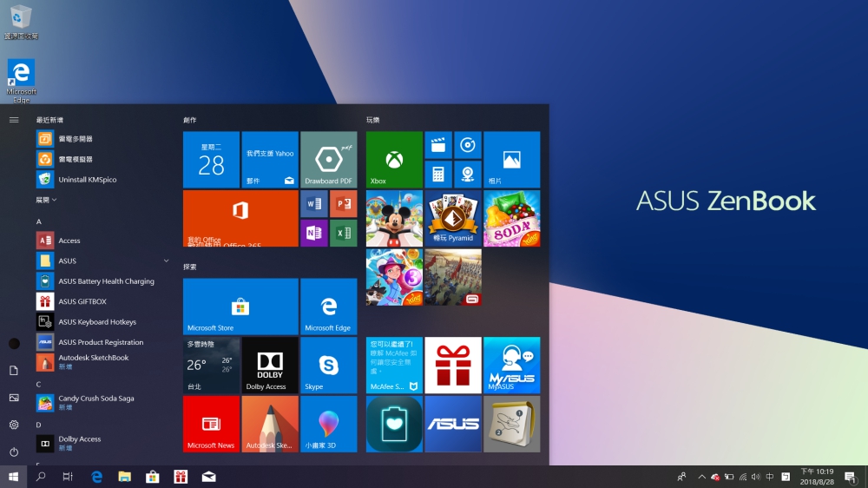868x488 pixels.
Task: Open the ASUS GiftBox red gift tile
Action: coord(453,365)
